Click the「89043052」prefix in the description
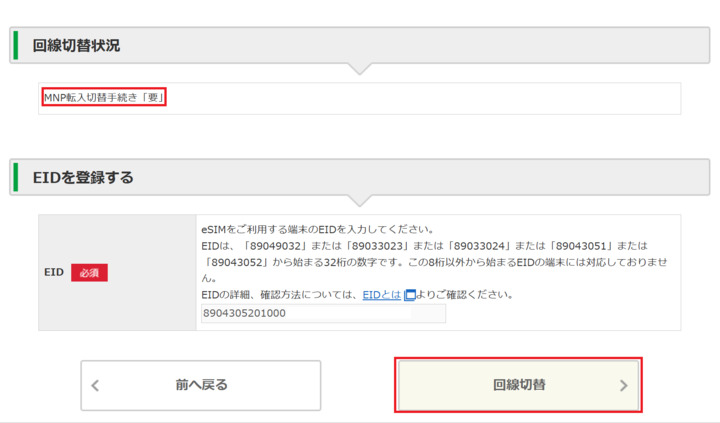The width and height of the screenshot is (720, 423). click(x=233, y=262)
